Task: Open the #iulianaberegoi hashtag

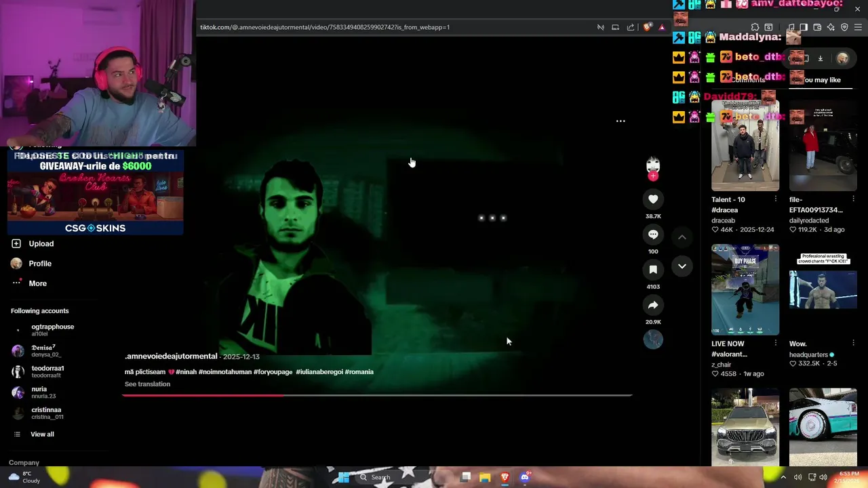Action: point(319,372)
